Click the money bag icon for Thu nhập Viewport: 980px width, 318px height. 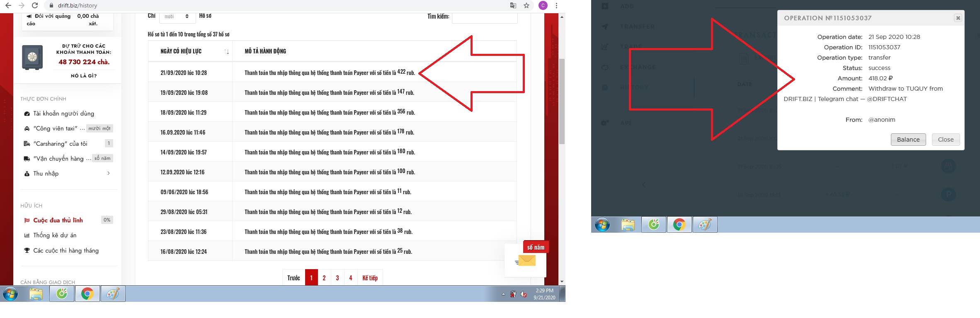(27, 173)
